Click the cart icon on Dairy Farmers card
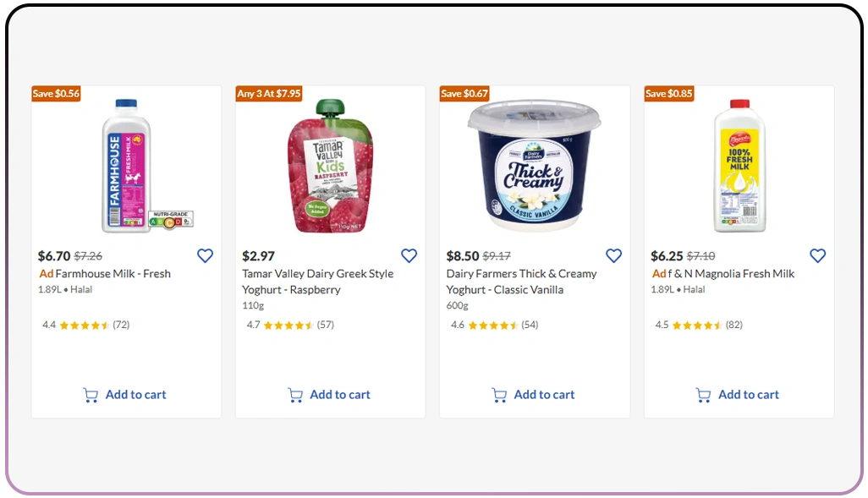The image size is (868, 498). pos(499,394)
